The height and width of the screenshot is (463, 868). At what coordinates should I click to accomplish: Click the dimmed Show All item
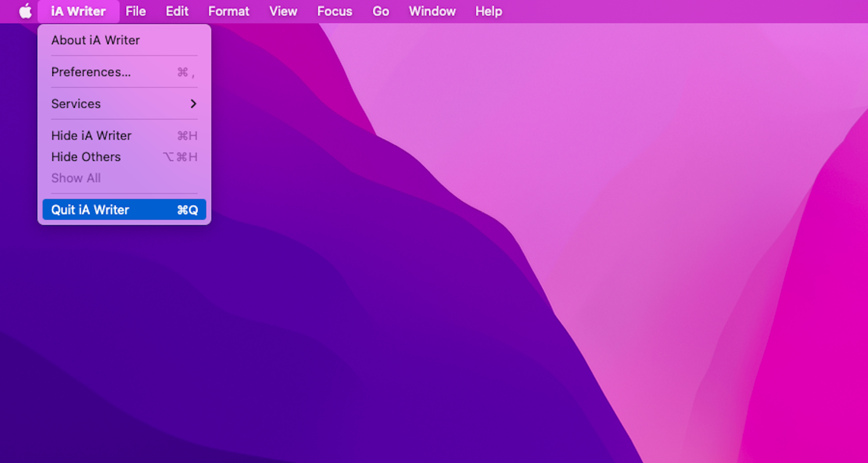pyautogui.click(x=76, y=178)
